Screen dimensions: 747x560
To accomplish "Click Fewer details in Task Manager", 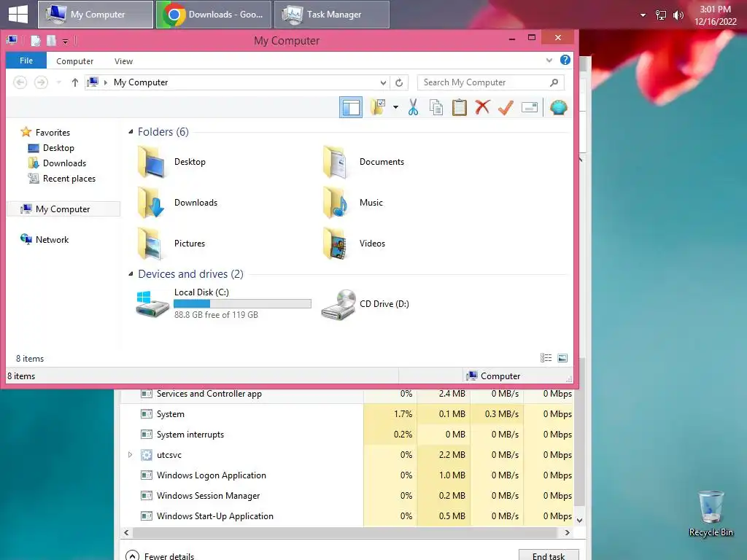I will pyautogui.click(x=160, y=556).
